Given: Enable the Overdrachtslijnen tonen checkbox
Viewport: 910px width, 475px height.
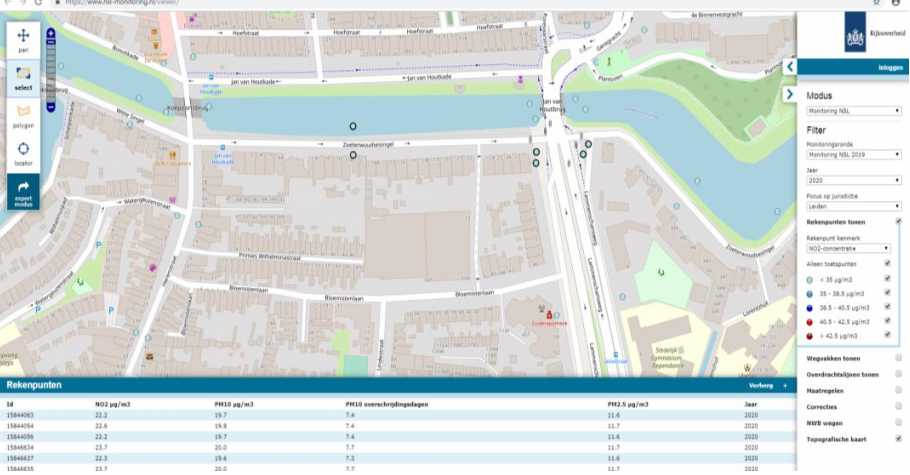Looking at the screenshot, I should (898, 374).
